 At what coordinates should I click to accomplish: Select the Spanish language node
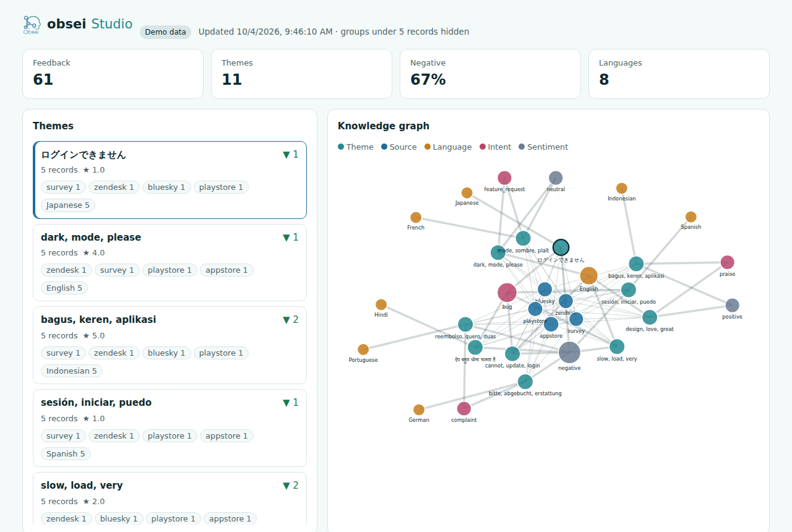click(691, 217)
